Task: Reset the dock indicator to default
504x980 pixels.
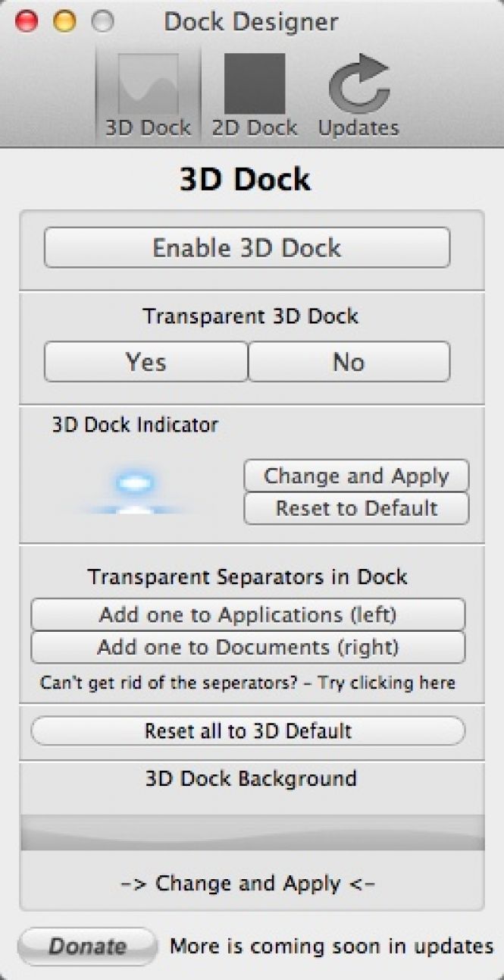Action: coord(356,508)
